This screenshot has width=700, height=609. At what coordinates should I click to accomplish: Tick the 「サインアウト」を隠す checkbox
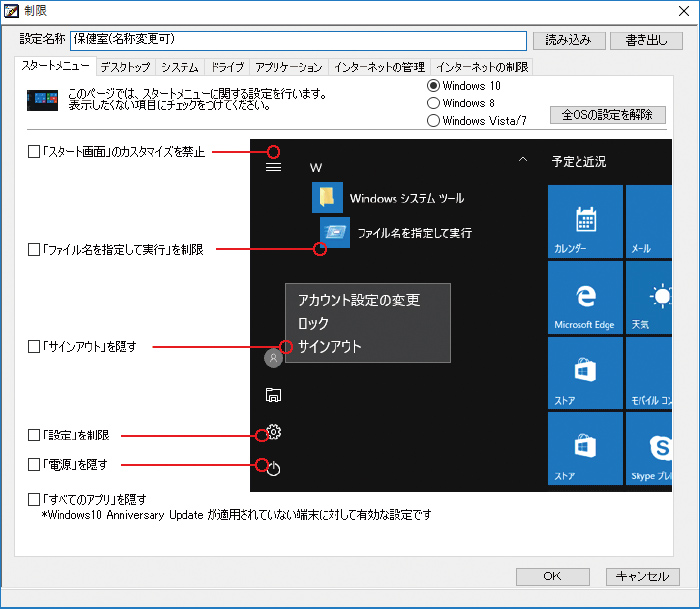(34, 346)
